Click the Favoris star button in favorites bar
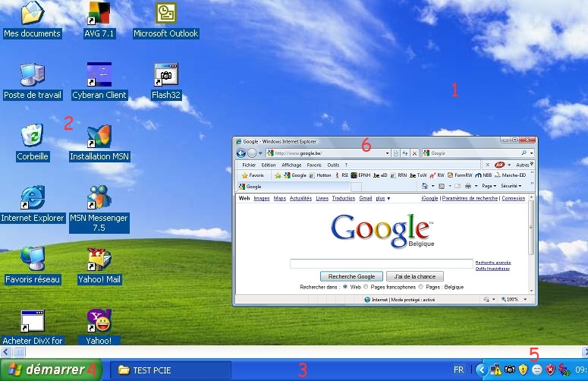This screenshot has width=588, height=381. click(253, 175)
